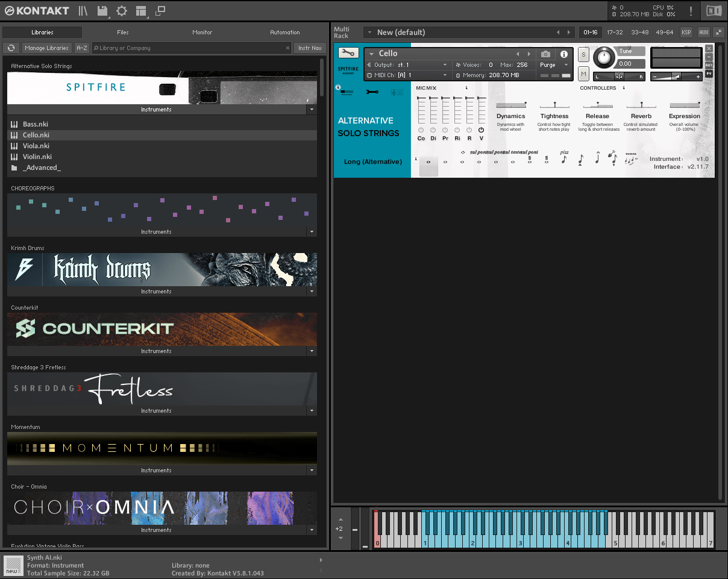Open the Purge dropdown menu

coord(553,65)
